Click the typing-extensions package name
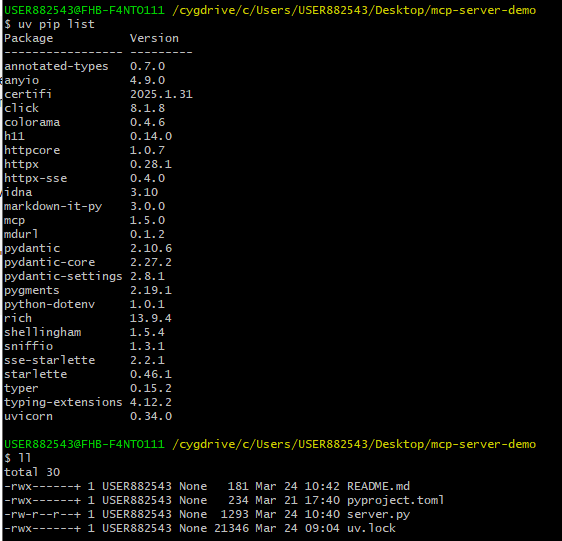562x541 pixels. pos(63,402)
